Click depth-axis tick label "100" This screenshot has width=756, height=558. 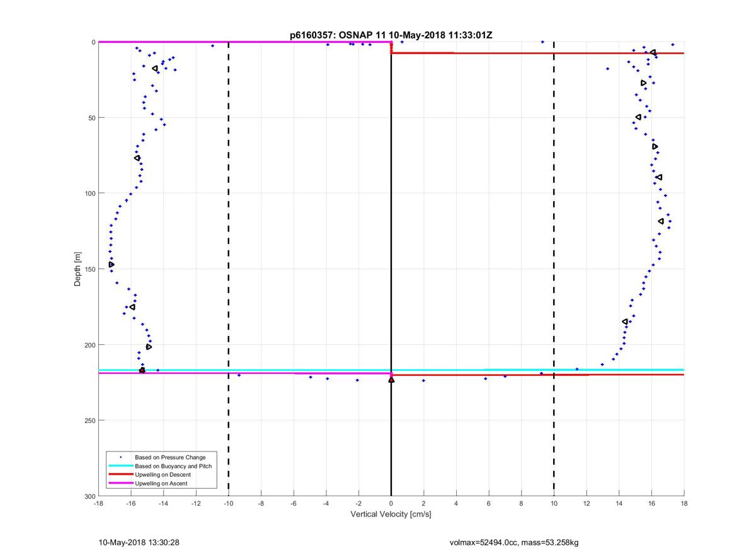click(x=89, y=194)
